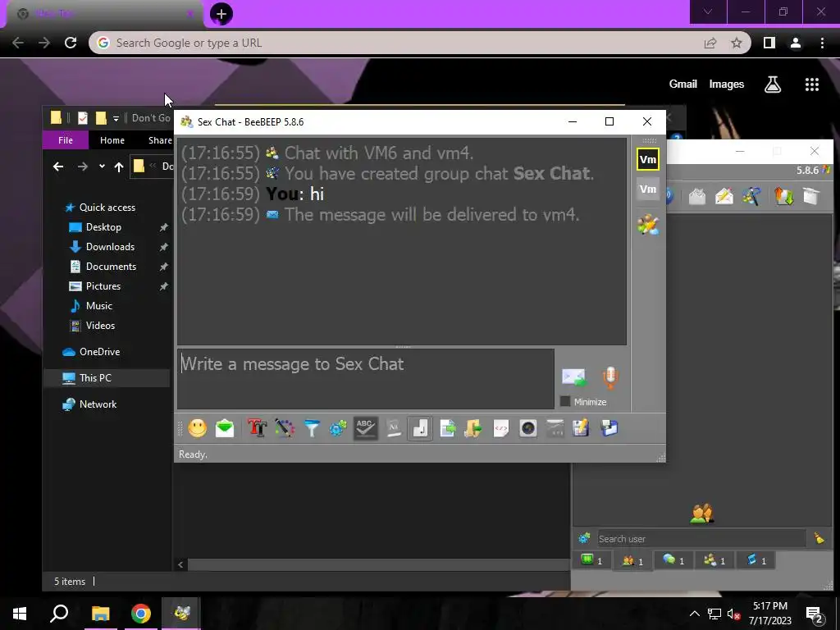Select the yellow-outlined Vm member avatar
This screenshot has height=630, width=840.
click(648, 159)
